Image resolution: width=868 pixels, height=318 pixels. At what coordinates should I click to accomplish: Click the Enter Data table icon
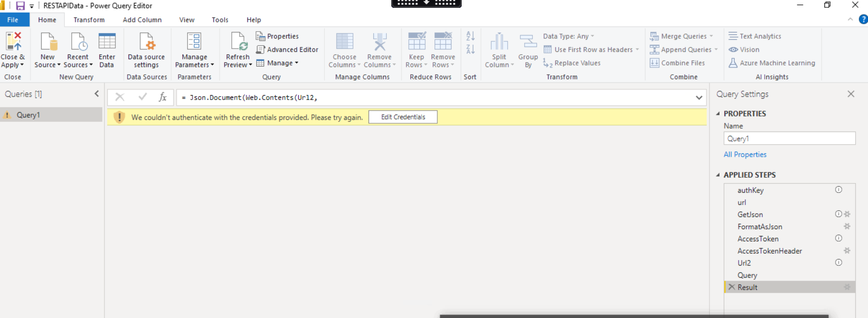coord(107,42)
